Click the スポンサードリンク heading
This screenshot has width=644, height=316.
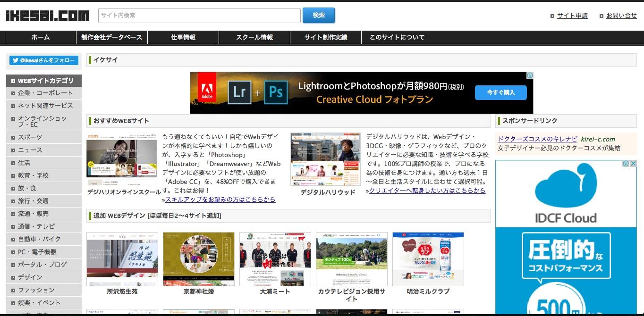click(530, 121)
